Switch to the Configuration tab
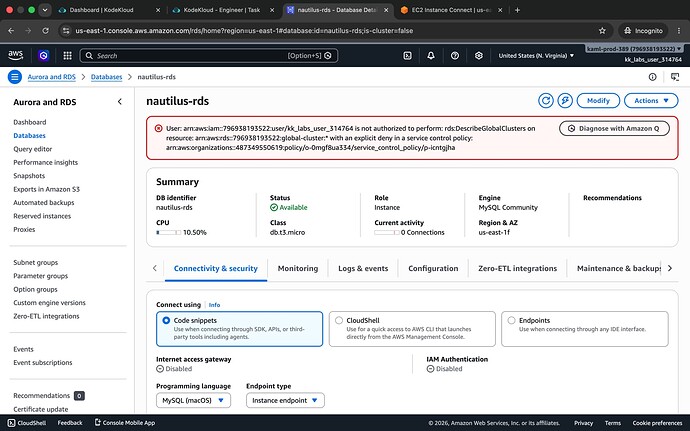Screen dimensions: 690x431 [x=433, y=268]
